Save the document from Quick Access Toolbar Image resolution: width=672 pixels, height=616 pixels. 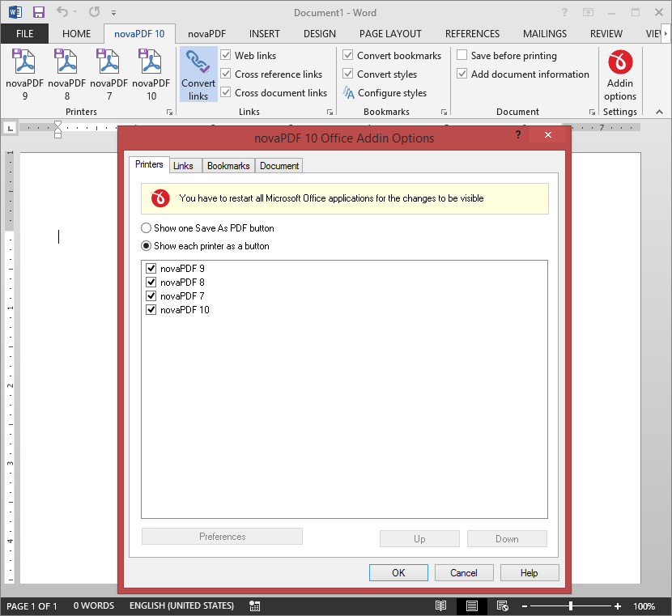39,12
